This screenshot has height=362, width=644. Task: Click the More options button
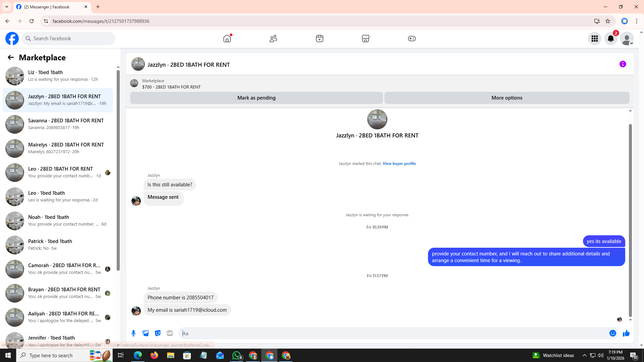click(506, 98)
